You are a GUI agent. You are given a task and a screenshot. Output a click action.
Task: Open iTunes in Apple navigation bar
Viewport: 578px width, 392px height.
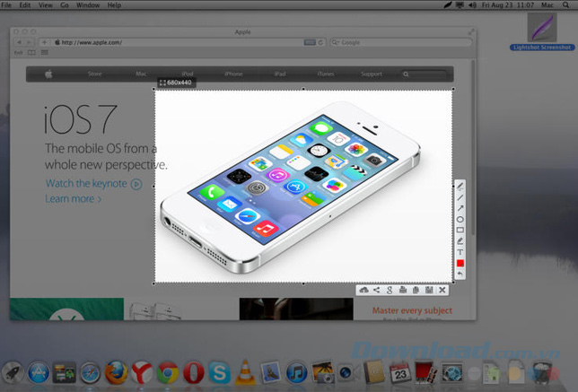326,74
